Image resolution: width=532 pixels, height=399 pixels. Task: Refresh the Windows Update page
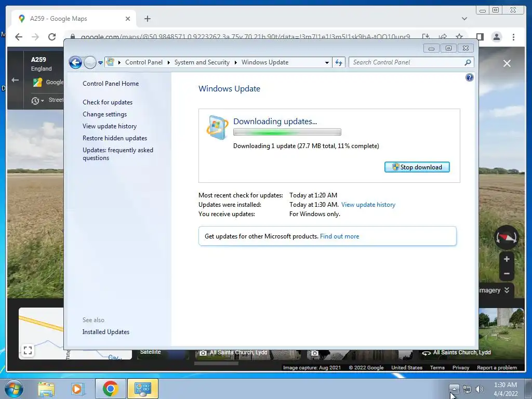pos(339,62)
